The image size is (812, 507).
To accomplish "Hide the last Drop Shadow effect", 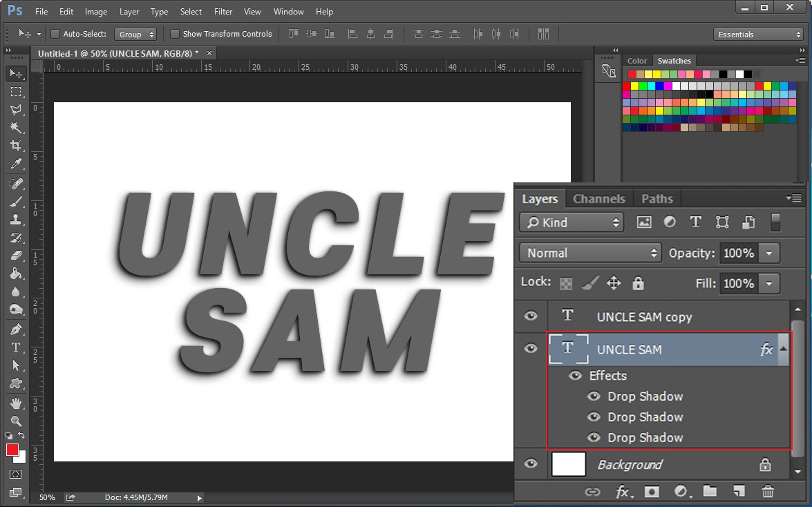I will (594, 438).
